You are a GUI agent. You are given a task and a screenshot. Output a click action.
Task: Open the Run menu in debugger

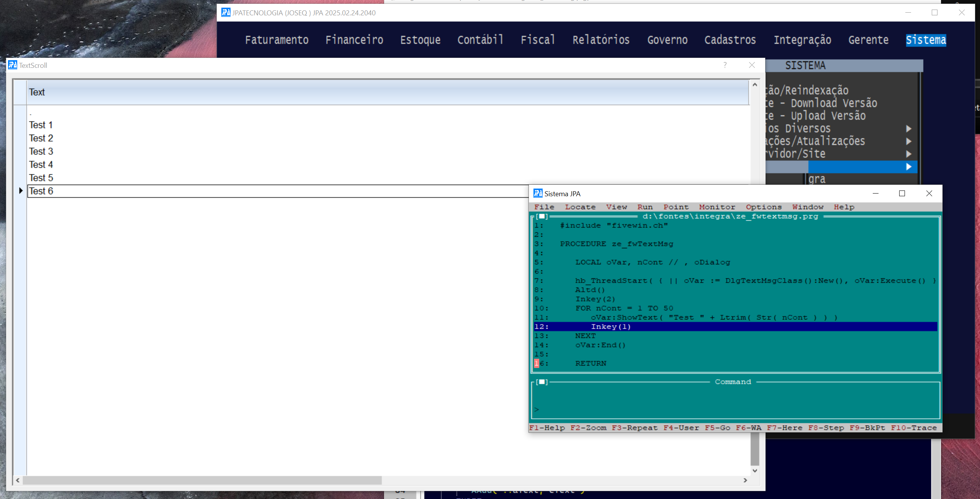[645, 207]
